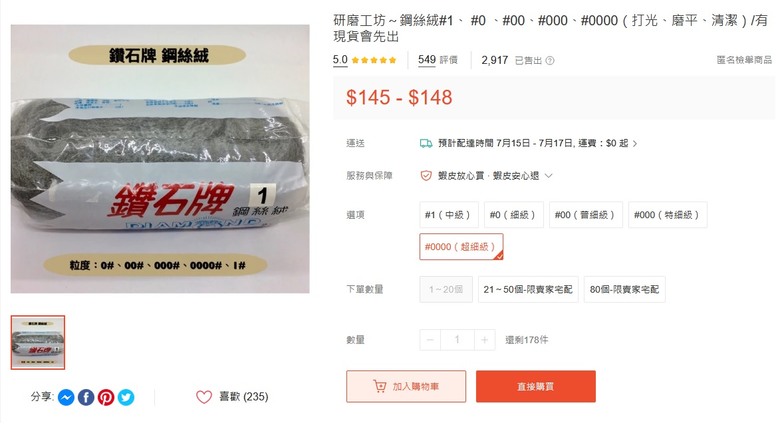Increase quantity with the plus button
The width and height of the screenshot is (780, 427).
pyautogui.click(x=485, y=340)
